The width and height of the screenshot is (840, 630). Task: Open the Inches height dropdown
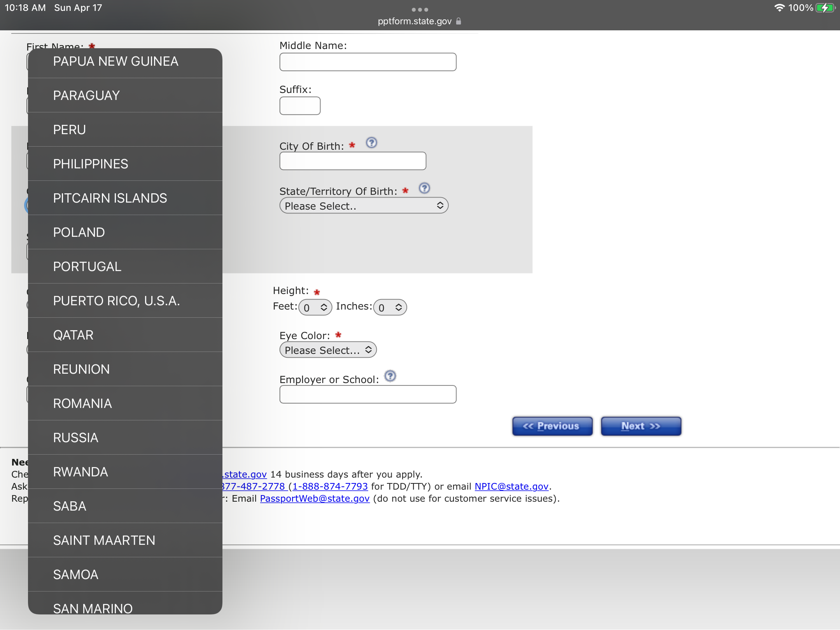coord(390,308)
